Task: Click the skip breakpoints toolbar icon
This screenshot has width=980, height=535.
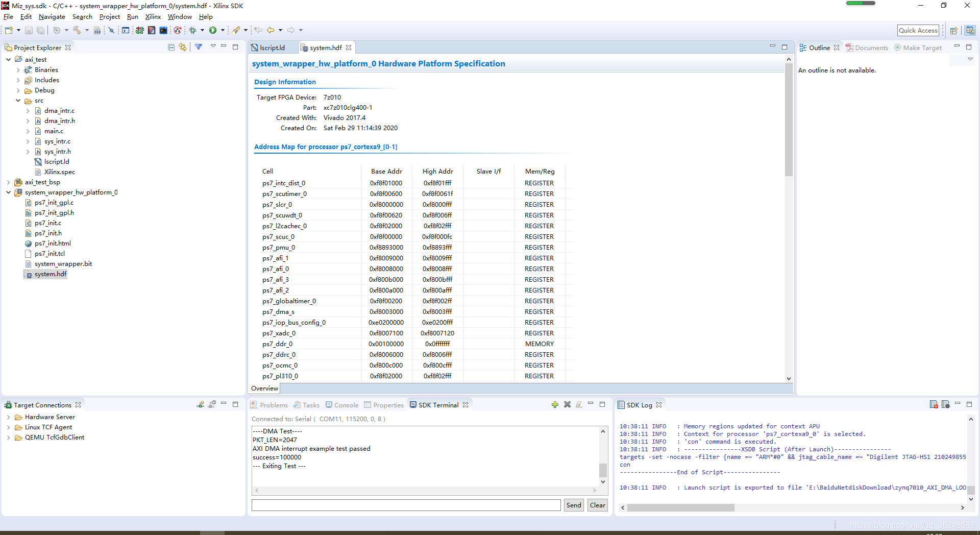Action: tap(111, 31)
